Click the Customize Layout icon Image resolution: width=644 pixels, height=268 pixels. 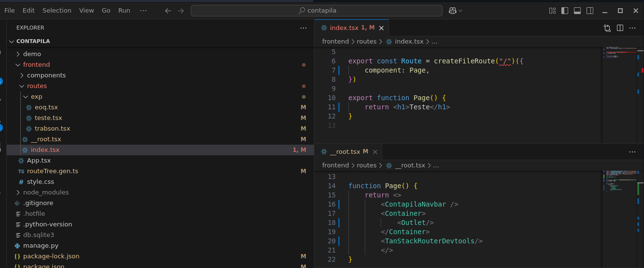click(x=553, y=11)
